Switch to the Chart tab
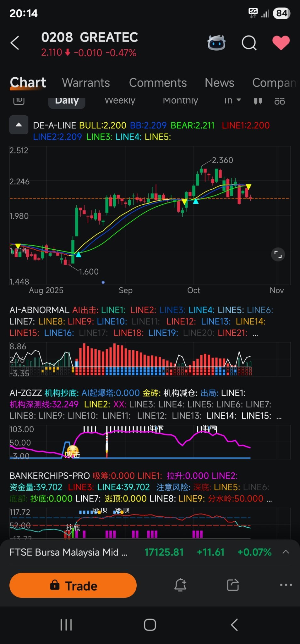 pos(28,82)
